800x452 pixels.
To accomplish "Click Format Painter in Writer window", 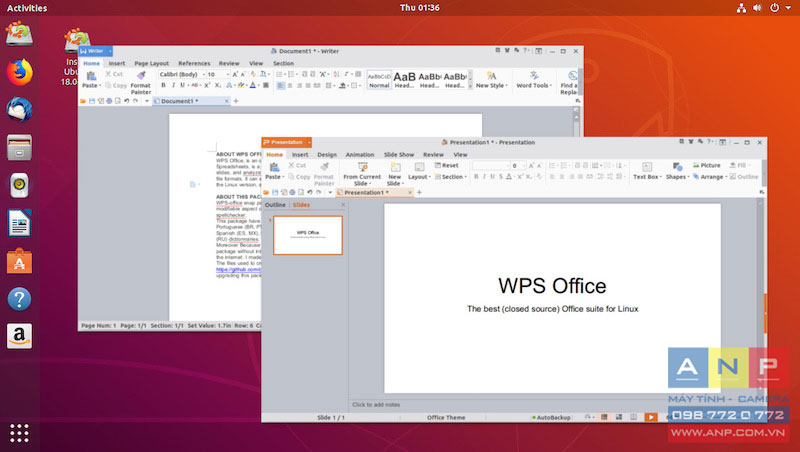I will (x=141, y=83).
